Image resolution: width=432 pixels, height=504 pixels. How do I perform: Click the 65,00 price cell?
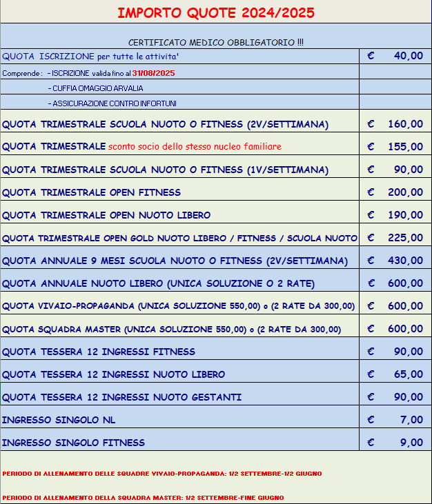(x=395, y=372)
